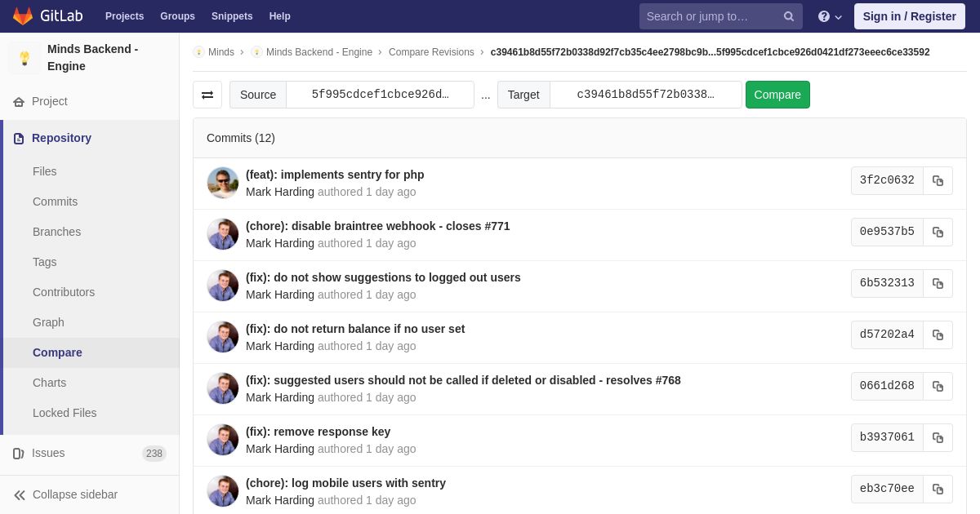Open the Help dropdown in header
The image size is (980, 514).
(830, 16)
